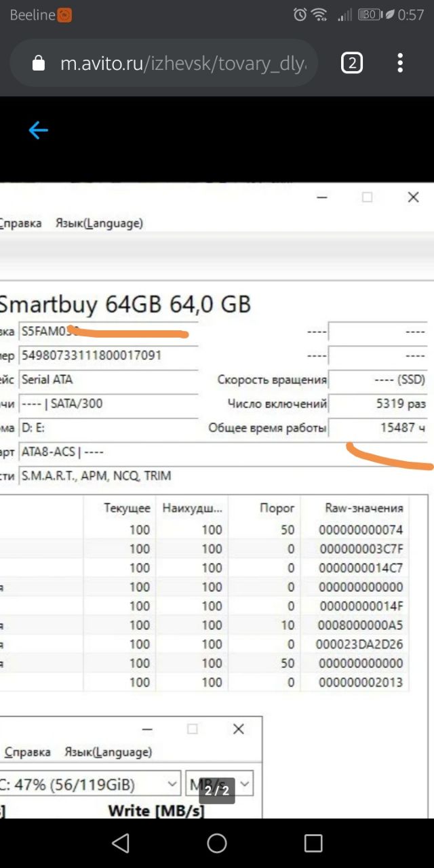Image resolution: width=434 pixels, height=868 pixels.
Task: Maximize the upper disk info window
Action: click(x=367, y=197)
